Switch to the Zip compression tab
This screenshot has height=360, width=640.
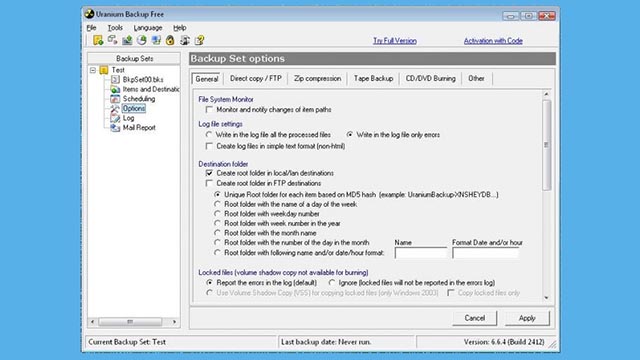click(x=317, y=78)
